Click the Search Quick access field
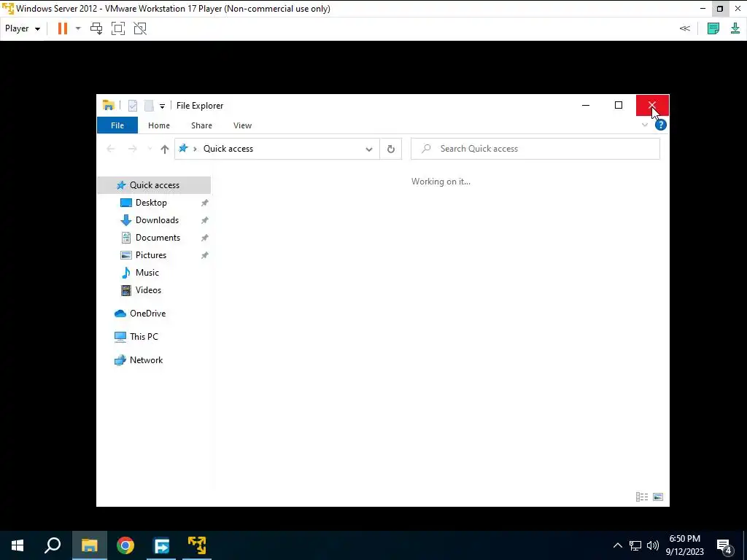 click(535, 149)
